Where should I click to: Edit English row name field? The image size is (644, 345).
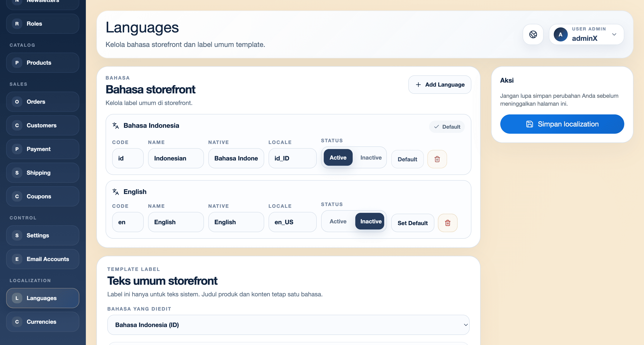(x=176, y=222)
